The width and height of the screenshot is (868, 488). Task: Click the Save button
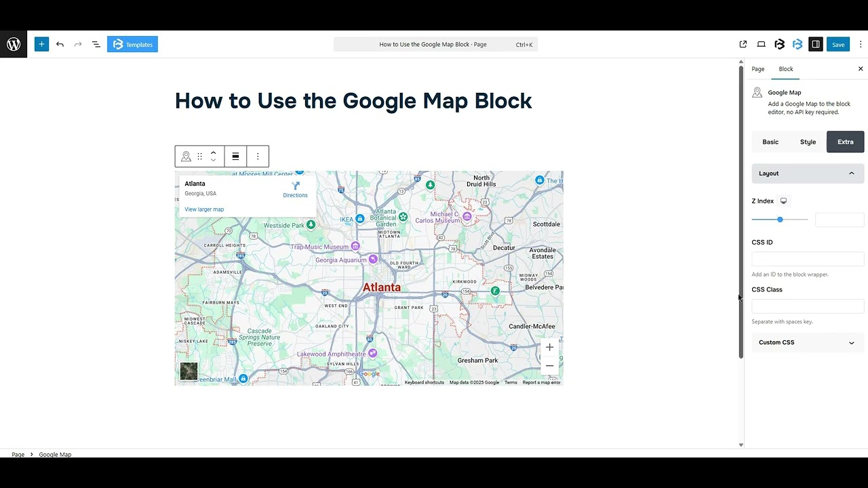pos(838,44)
